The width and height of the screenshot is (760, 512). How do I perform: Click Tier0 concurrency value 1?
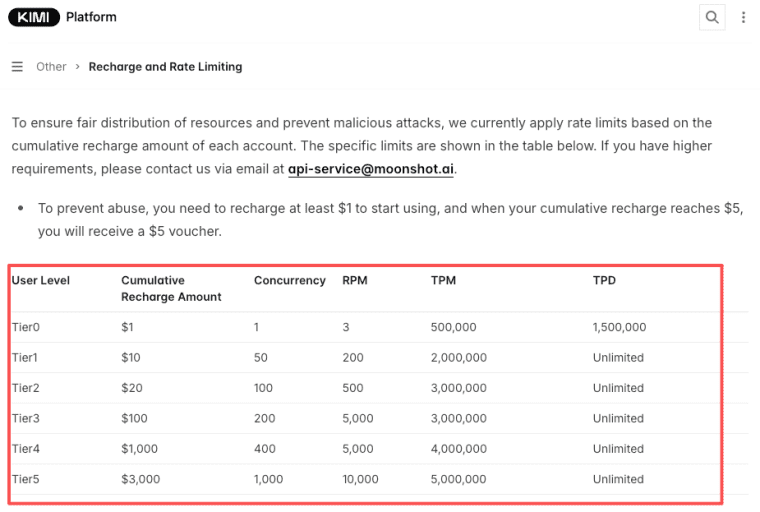tap(256, 327)
